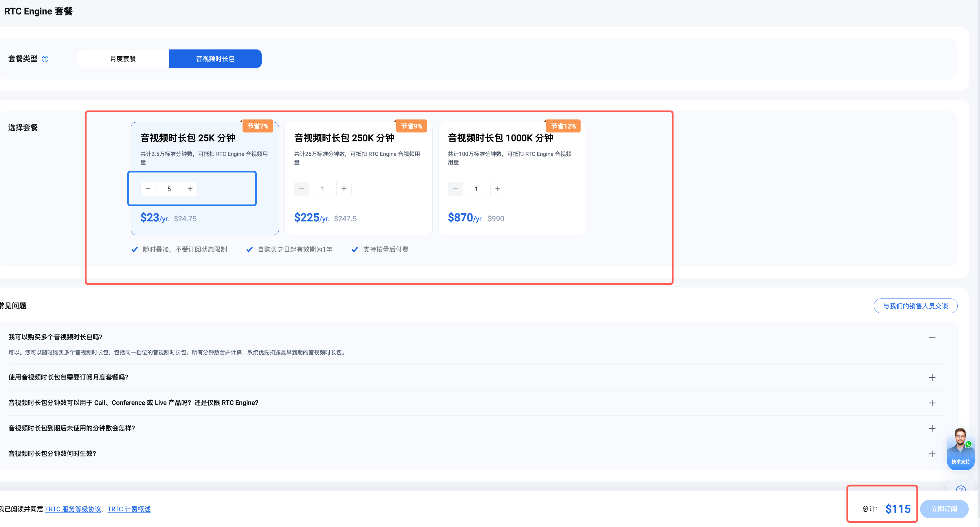980x527 pixels.
Task: Decrease the 1000K package quantity with the minus icon
Action: click(x=455, y=189)
